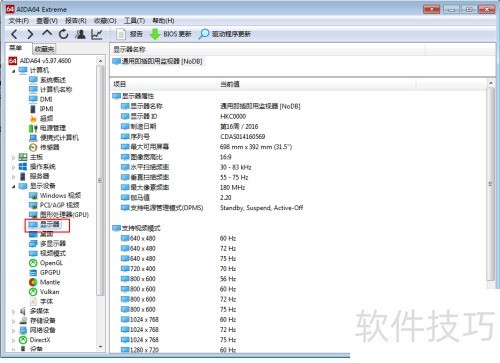The image size is (500, 363).
Task: Open the 工具(T) menu
Action: [134, 21]
